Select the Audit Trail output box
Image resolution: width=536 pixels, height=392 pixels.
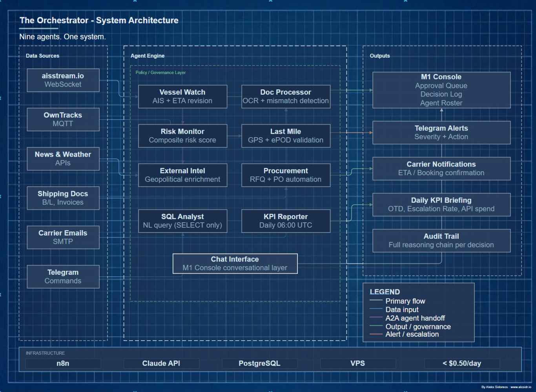[441, 240]
